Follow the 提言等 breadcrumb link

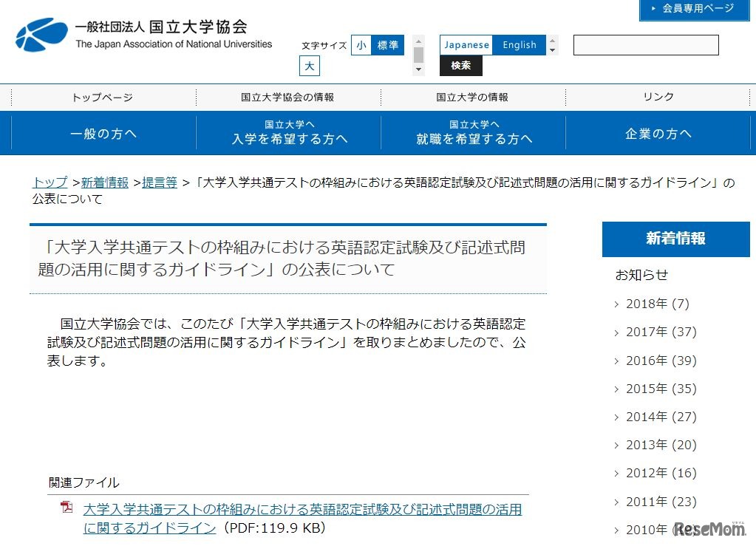tap(160, 182)
